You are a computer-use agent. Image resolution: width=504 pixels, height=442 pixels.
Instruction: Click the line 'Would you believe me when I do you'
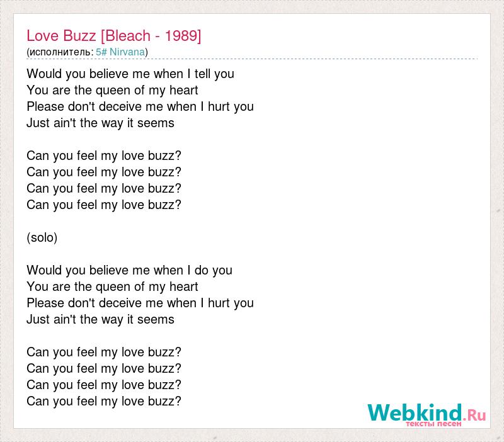click(x=129, y=271)
